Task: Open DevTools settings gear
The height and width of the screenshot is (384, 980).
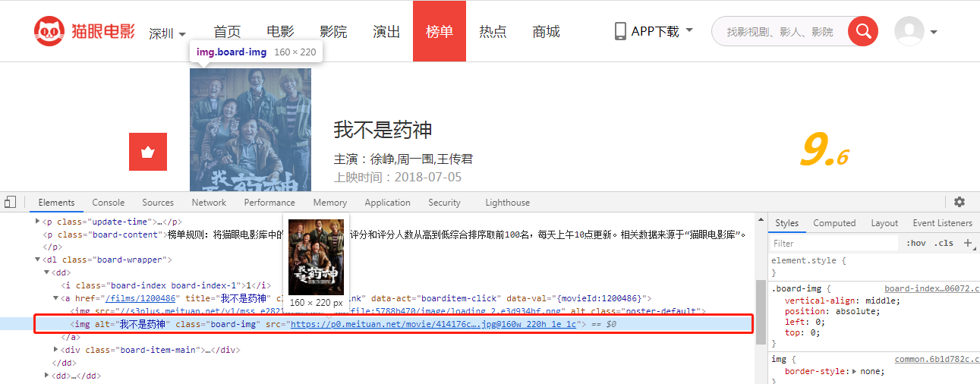Action: click(x=960, y=202)
